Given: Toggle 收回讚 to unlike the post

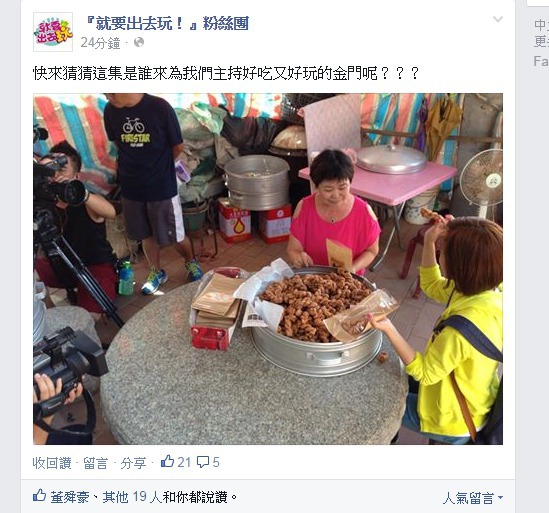Looking at the screenshot, I should tap(52, 463).
